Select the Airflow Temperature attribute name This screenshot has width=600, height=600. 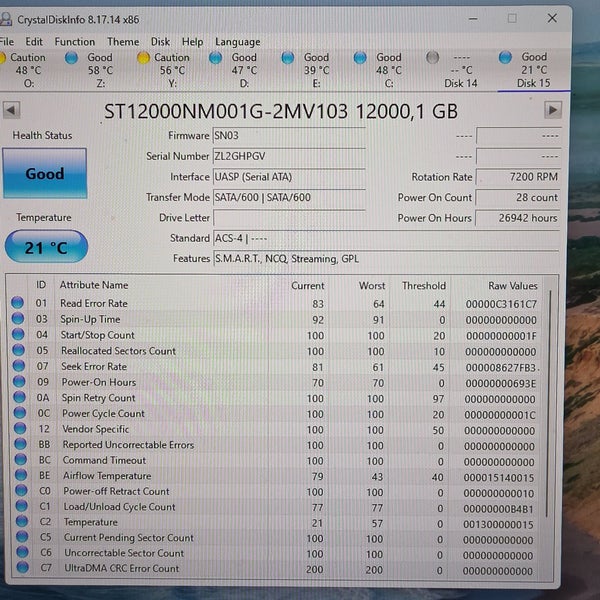pyautogui.click(x=107, y=476)
